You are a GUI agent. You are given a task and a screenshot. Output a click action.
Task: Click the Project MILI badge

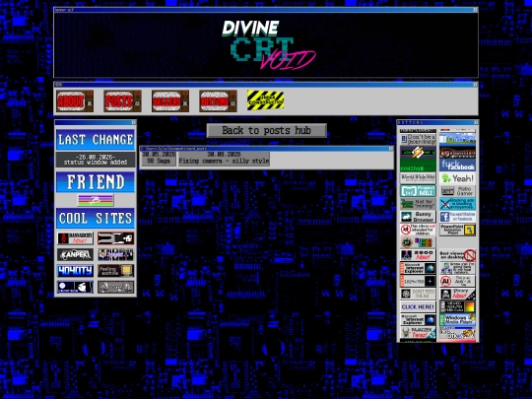point(418,191)
